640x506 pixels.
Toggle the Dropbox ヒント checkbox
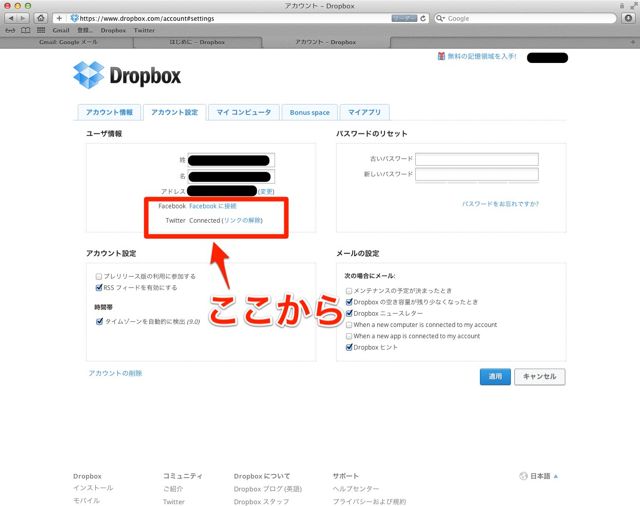[349, 347]
